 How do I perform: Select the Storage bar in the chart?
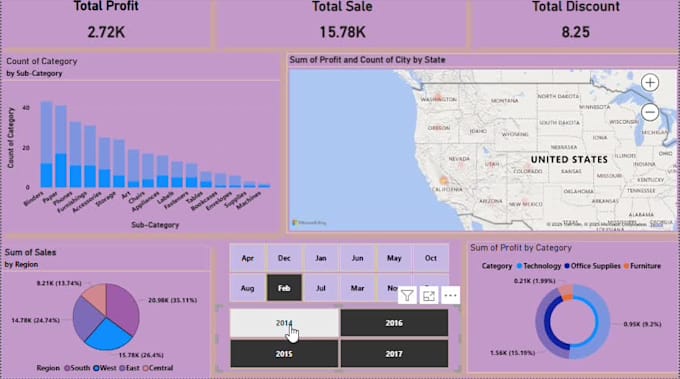[119, 163]
